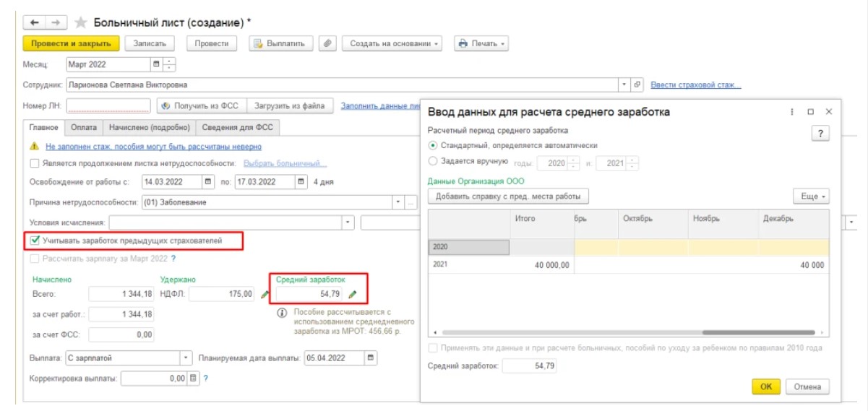
Task: Expand Причина нетрудоспособности dropdown
Action: coord(398,202)
